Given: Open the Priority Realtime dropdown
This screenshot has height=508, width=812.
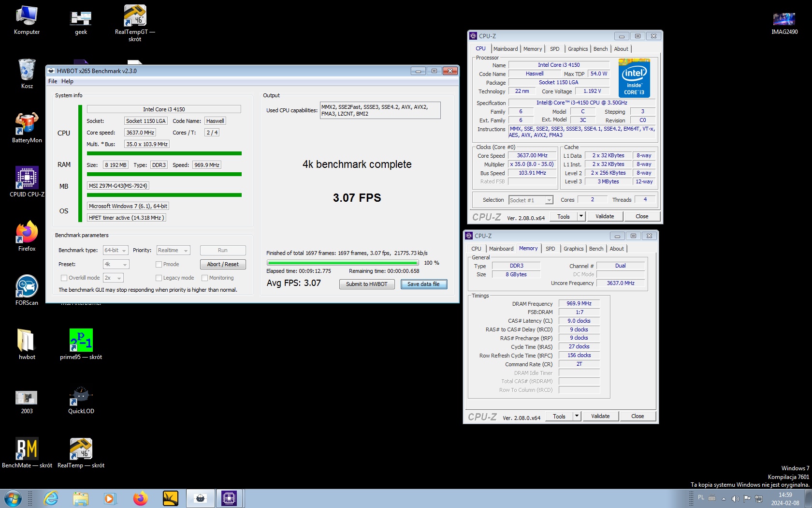Looking at the screenshot, I should 173,250.
